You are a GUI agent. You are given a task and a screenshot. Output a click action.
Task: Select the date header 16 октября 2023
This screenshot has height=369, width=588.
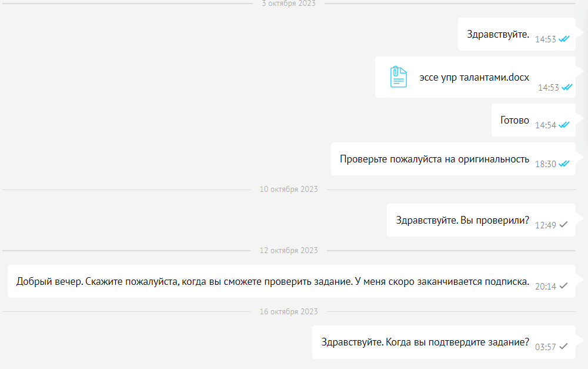[289, 311]
